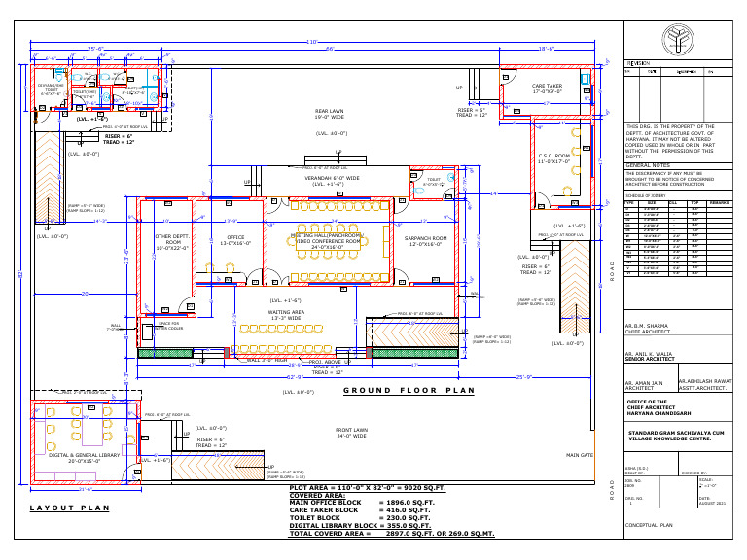
Task: Click the Waiting Area label
Action: pos(286,315)
